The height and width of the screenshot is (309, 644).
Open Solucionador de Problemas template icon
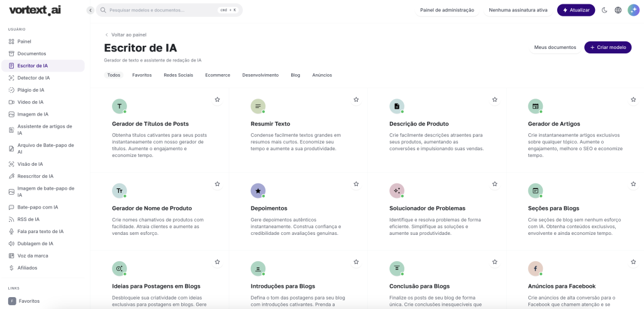pos(397,191)
